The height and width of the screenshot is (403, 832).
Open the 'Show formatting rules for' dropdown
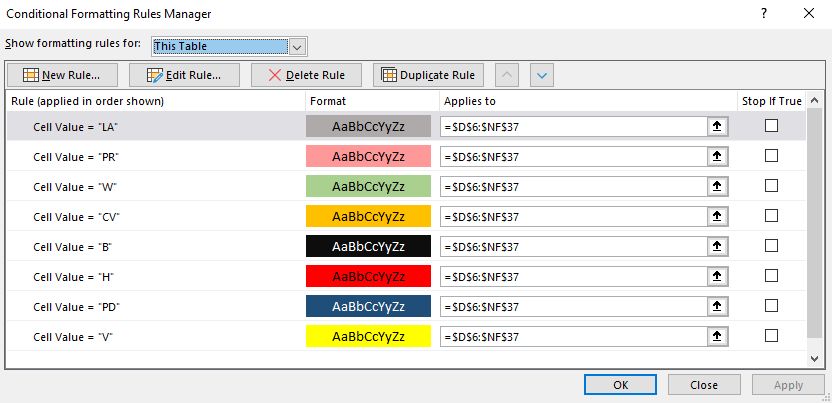coord(297,47)
